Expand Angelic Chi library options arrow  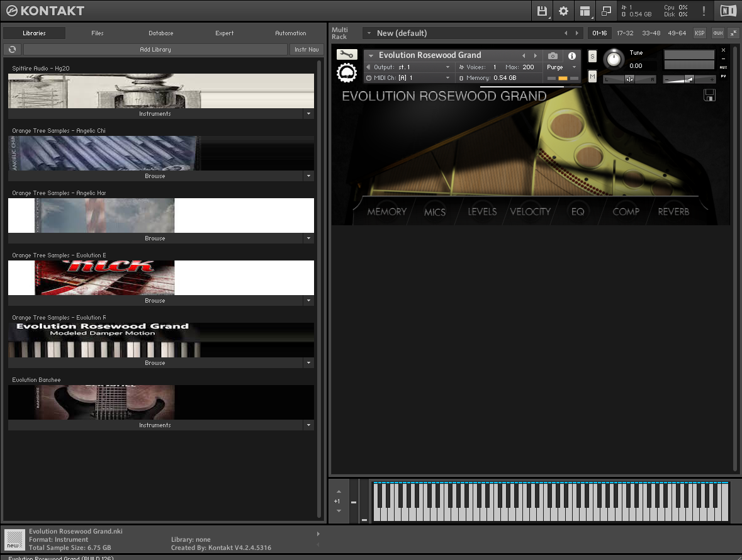tap(308, 176)
